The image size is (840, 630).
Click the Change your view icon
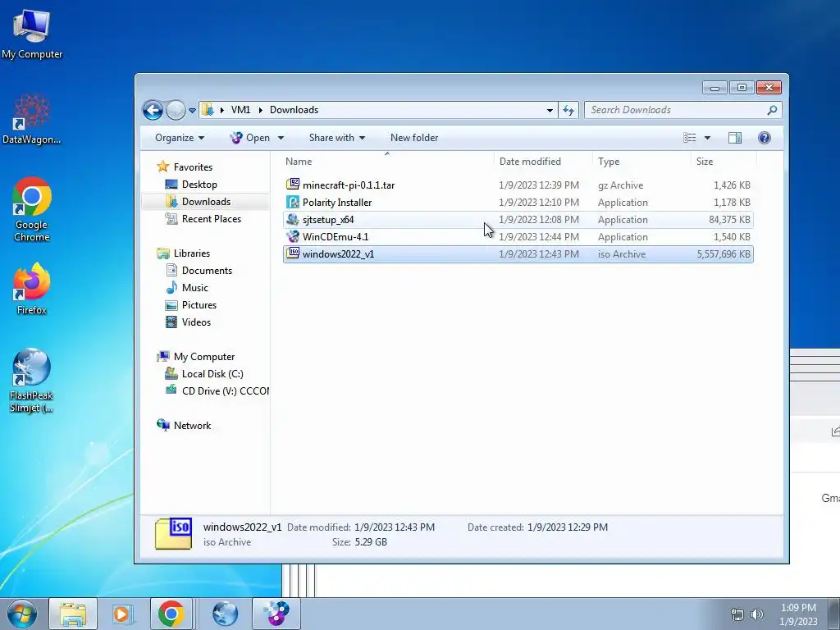click(689, 138)
